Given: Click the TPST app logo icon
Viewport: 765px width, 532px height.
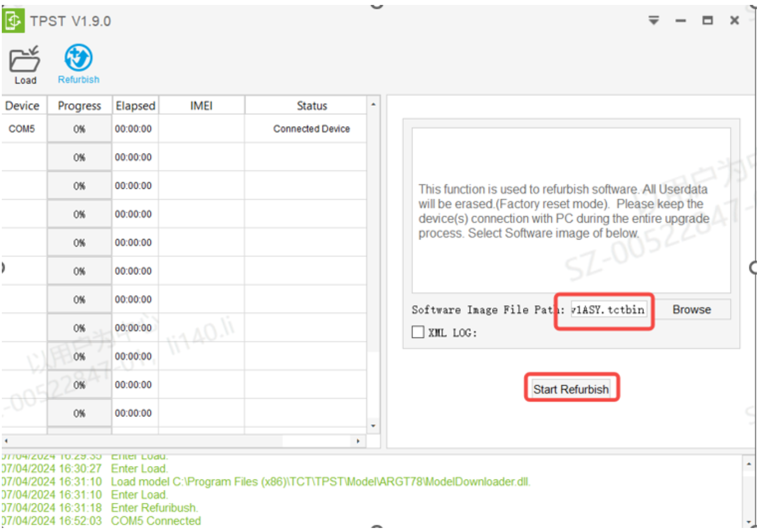Looking at the screenshot, I should coord(13,21).
